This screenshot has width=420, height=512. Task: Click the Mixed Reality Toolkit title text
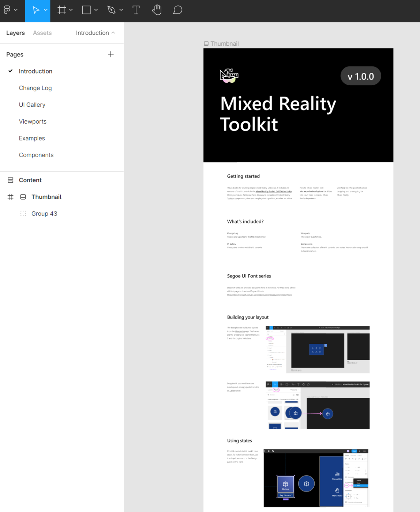[x=278, y=114]
